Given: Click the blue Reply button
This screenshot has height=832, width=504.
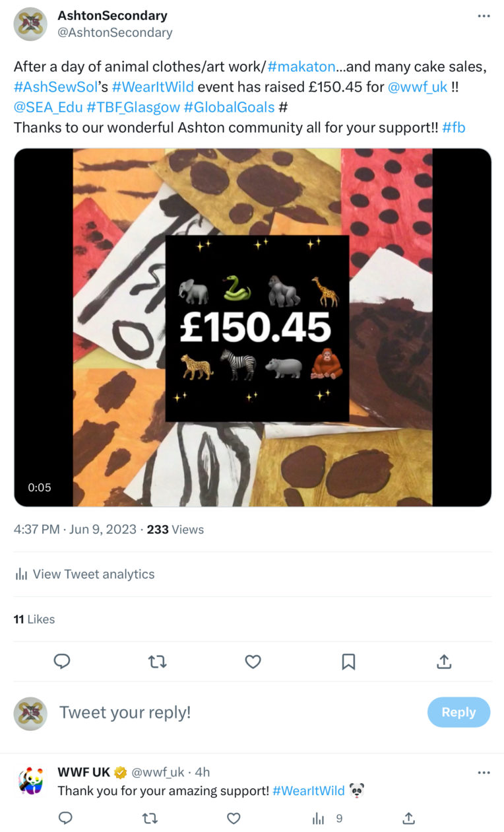Looking at the screenshot, I should click(458, 712).
